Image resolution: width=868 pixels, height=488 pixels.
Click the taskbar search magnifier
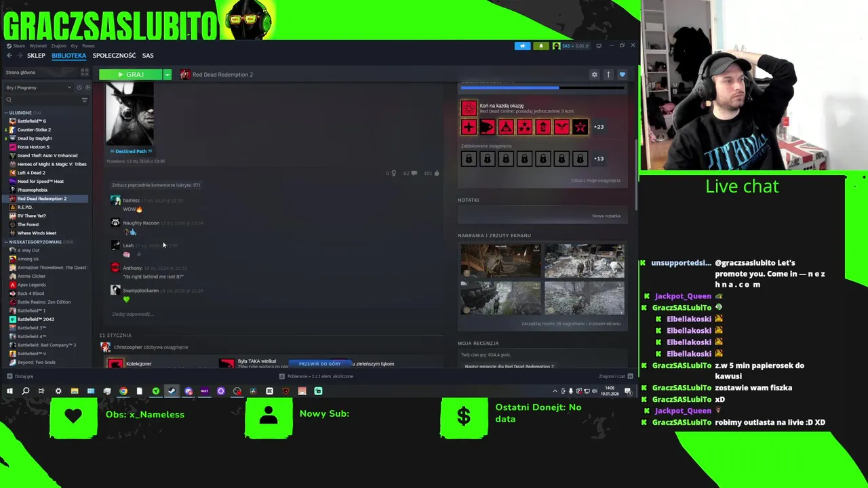[26, 391]
